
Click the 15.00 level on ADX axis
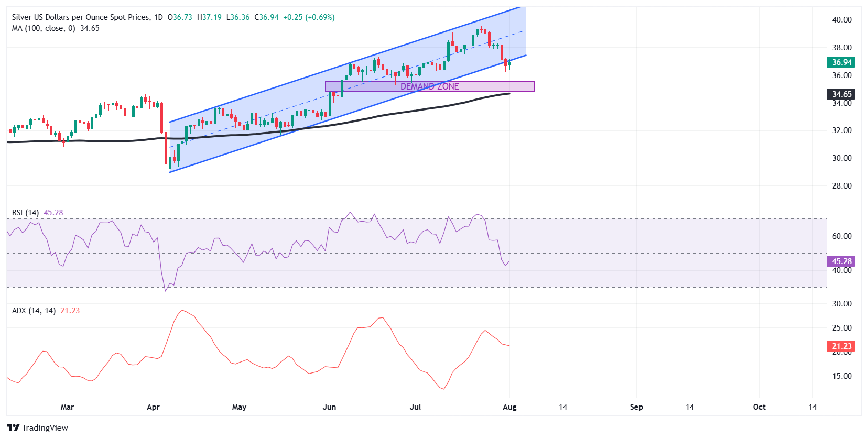[x=842, y=376]
